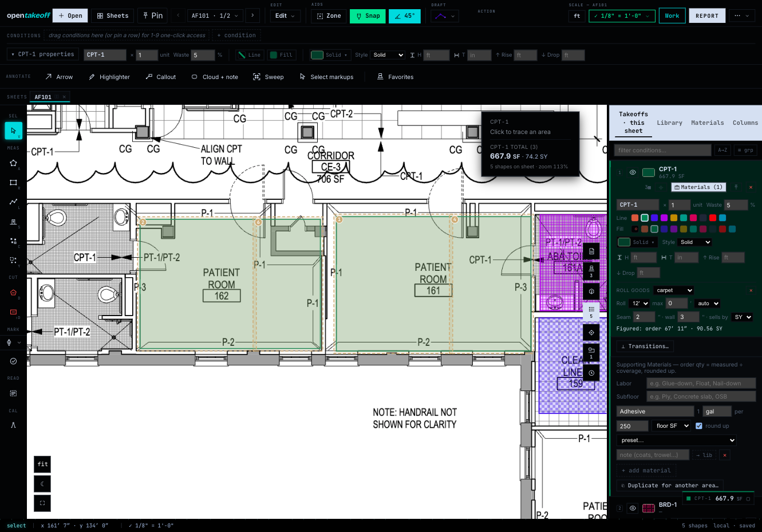Click the fullscreen icon below fit

42,503
